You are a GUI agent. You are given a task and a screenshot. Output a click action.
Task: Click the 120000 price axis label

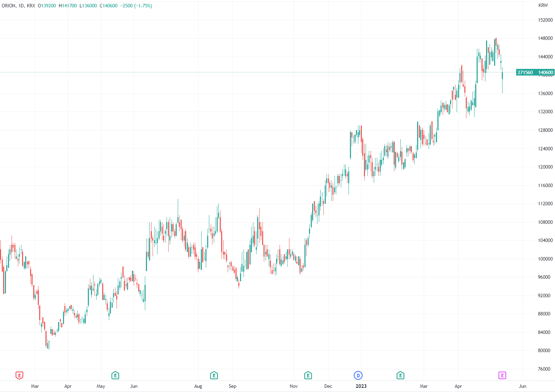coord(546,167)
